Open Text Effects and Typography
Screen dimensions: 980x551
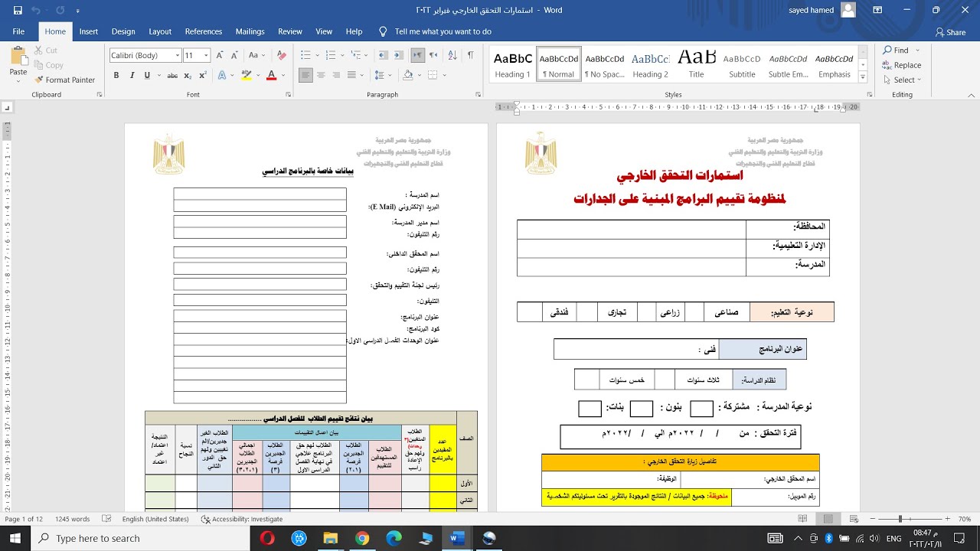point(223,75)
